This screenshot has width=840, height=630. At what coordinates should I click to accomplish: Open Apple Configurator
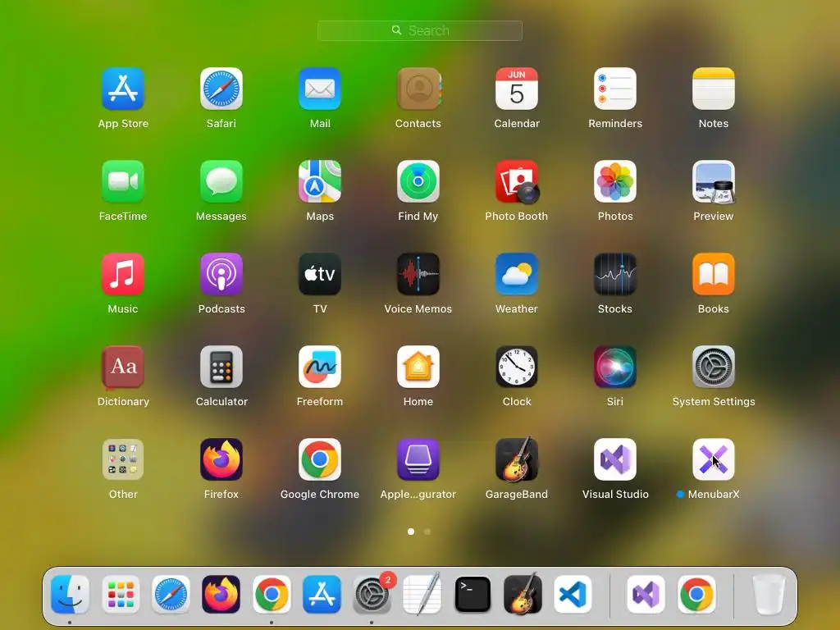(x=418, y=459)
